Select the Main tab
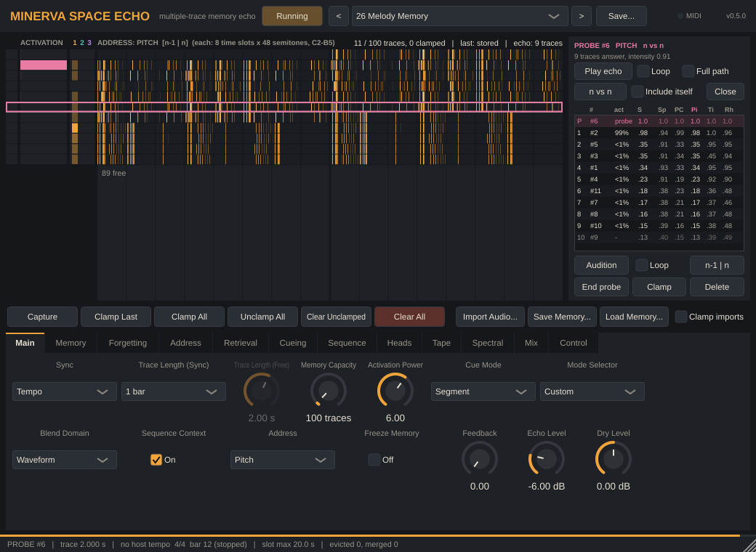This screenshot has width=756, height=552. point(25,343)
